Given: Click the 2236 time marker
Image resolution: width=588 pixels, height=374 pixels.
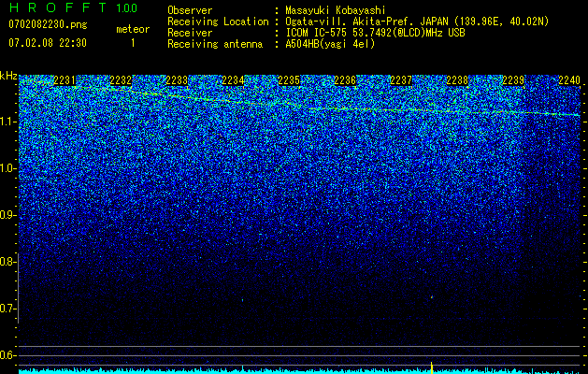Looking at the screenshot, I should (345, 80).
